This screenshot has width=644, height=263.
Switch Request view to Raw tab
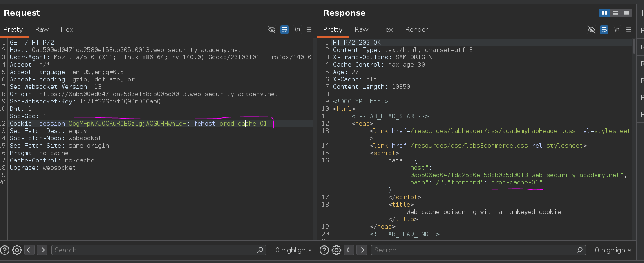coord(42,29)
